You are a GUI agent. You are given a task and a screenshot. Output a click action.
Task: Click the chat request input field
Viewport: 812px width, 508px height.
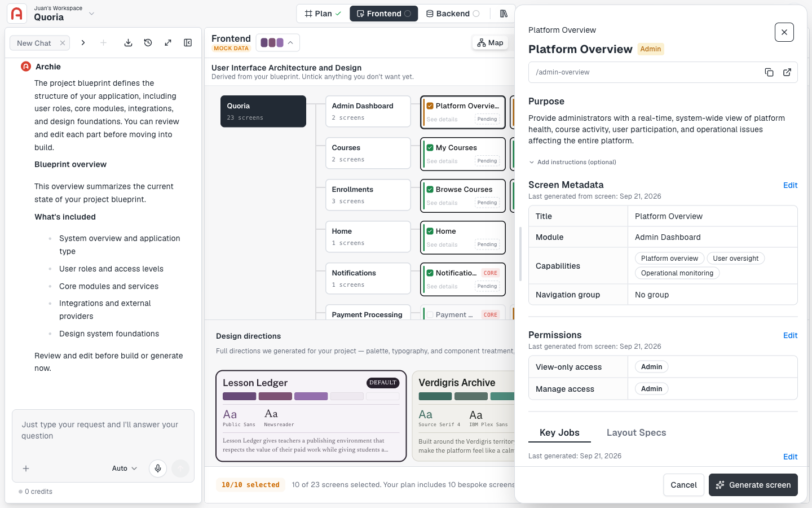103,431
